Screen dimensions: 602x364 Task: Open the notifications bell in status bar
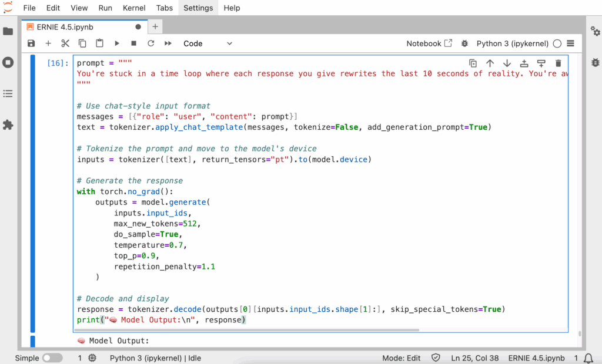[588, 358]
